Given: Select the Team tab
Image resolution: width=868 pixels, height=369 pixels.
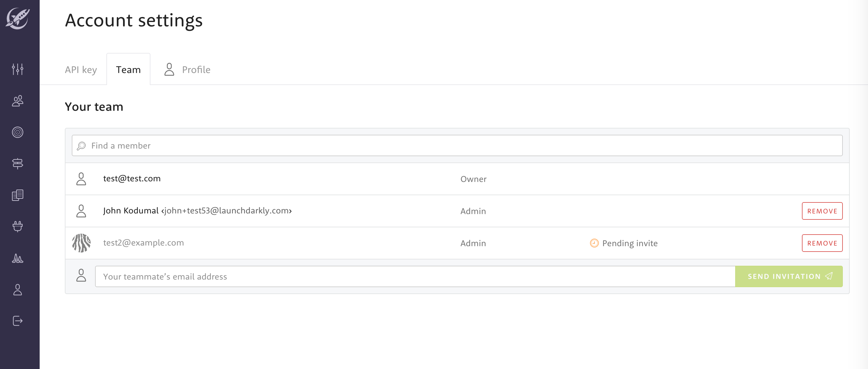Looking at the screenshot, I should tap(128, 69).
